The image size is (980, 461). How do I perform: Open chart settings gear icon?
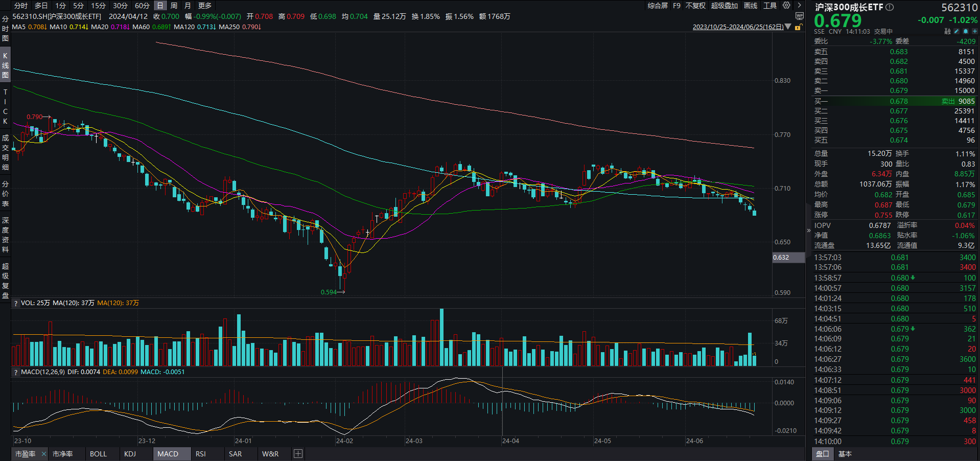point(786,6)
